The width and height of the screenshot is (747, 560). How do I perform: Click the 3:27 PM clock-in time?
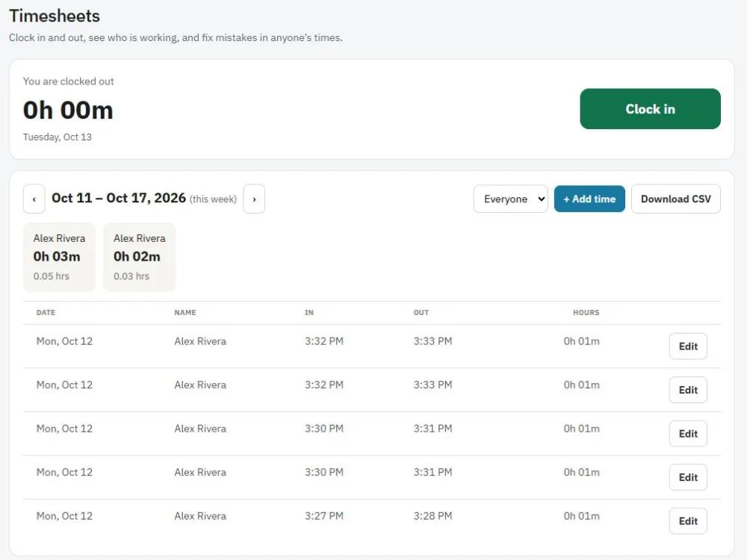pos(324,516)
